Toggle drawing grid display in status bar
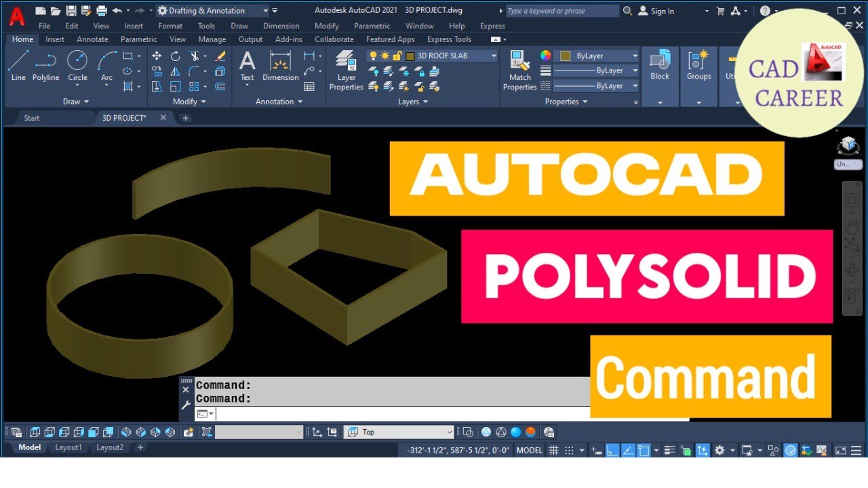This screenshot has height=488, width=868. pyautogui.click(x=553, y=450)
